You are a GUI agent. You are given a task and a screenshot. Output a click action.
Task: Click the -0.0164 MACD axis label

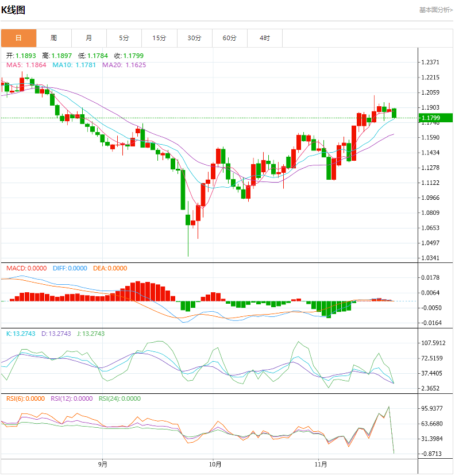pyautogui.click(x=431, y=323)
